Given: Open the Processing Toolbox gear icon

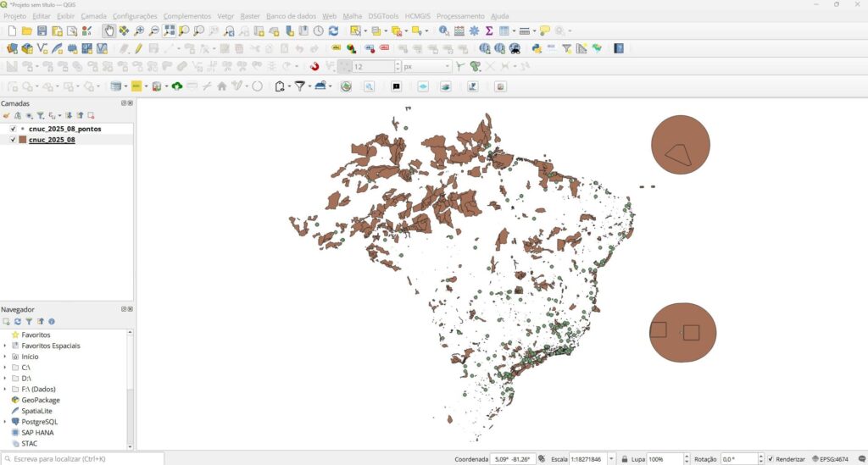Looking at the screenshot, I should (x=475, y=31).
